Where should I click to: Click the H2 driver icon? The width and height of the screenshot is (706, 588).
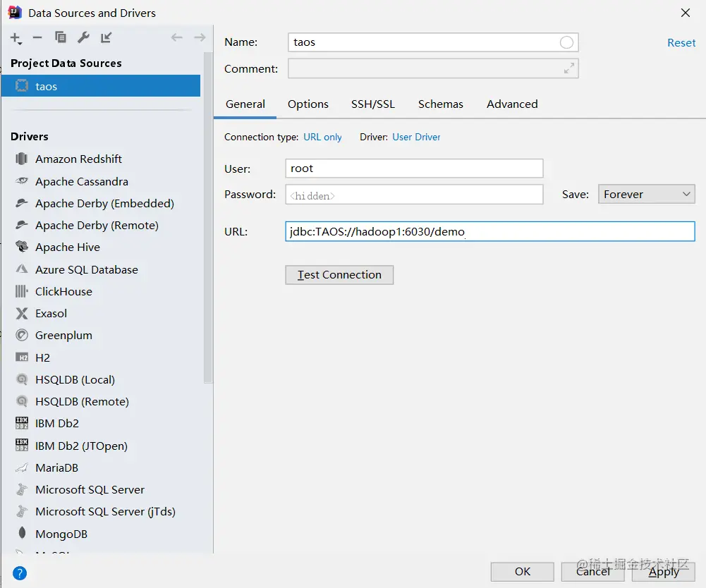22,357
